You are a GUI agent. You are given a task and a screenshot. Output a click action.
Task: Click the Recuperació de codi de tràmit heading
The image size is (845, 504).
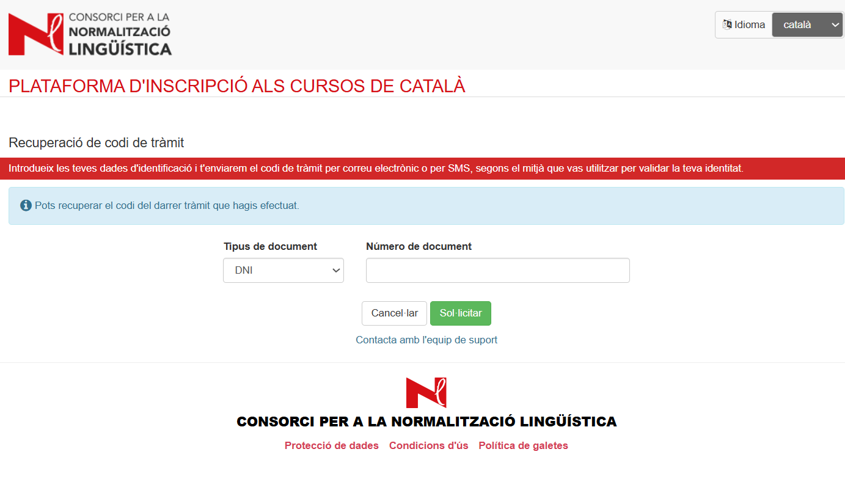96,143
